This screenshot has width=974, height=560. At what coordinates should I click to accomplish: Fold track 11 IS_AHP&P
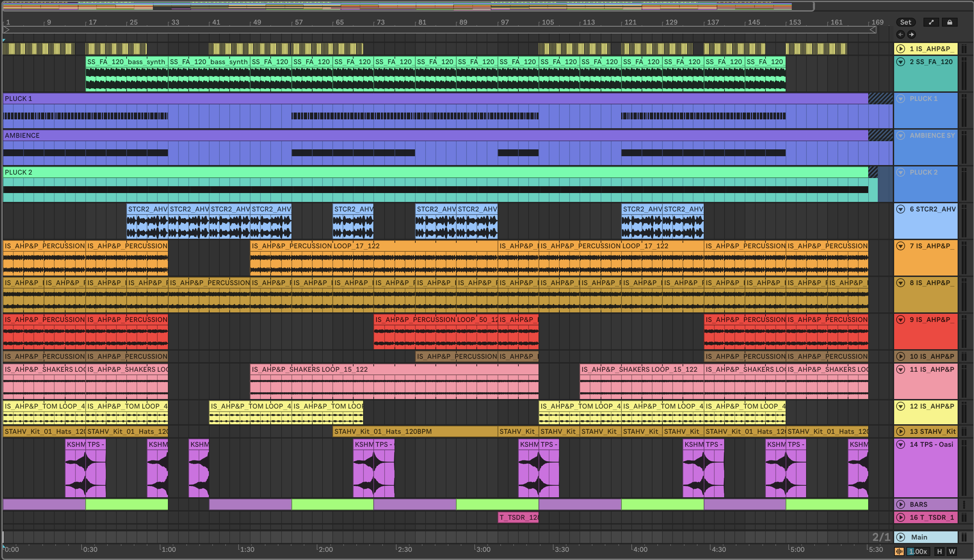tap(901, 370)
